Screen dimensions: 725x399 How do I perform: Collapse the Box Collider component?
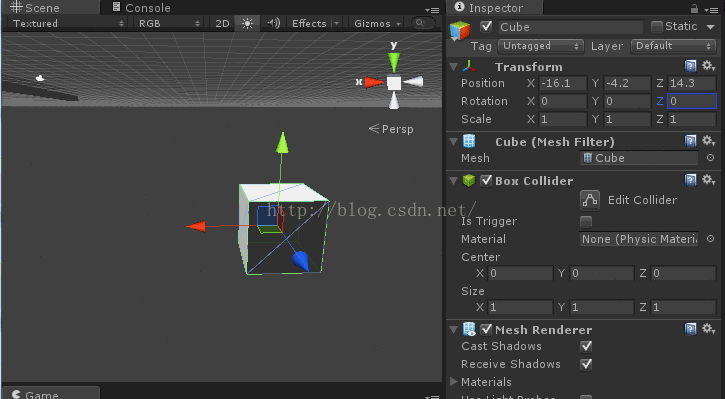coord(454,181)
